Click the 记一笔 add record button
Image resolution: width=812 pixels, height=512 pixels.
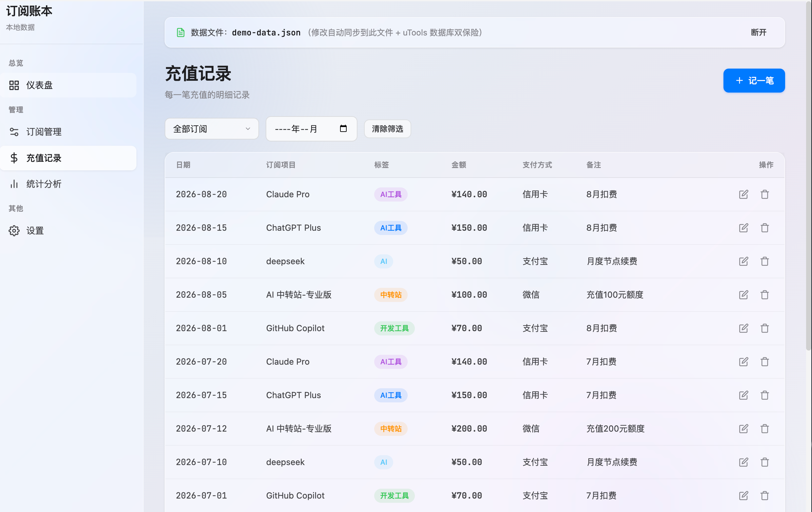pyautogui.click(x=754, y=80)
